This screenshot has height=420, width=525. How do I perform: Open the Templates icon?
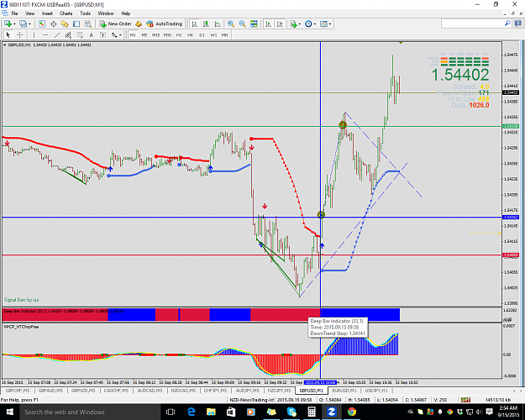[x=323, y=24]
